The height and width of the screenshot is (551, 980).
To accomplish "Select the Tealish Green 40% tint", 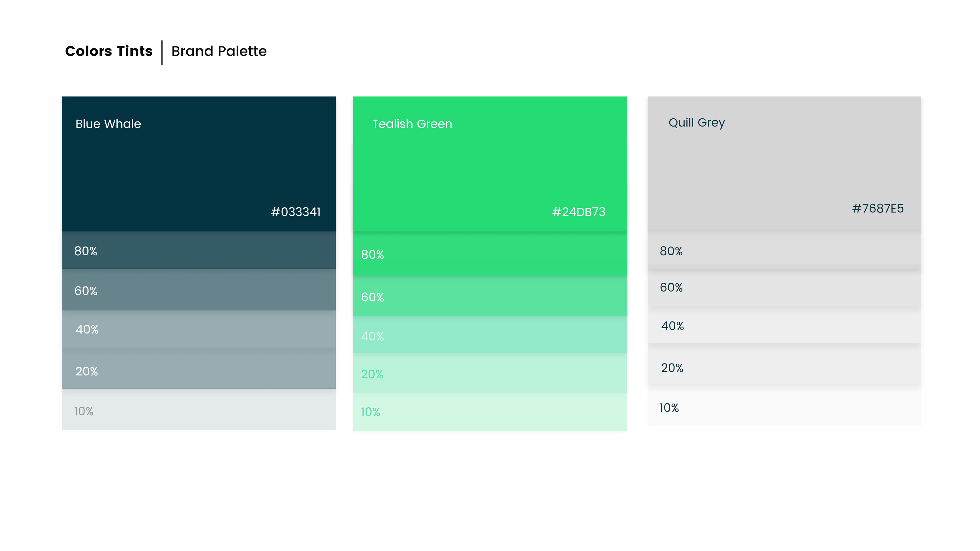I will (x=490, y=335).
